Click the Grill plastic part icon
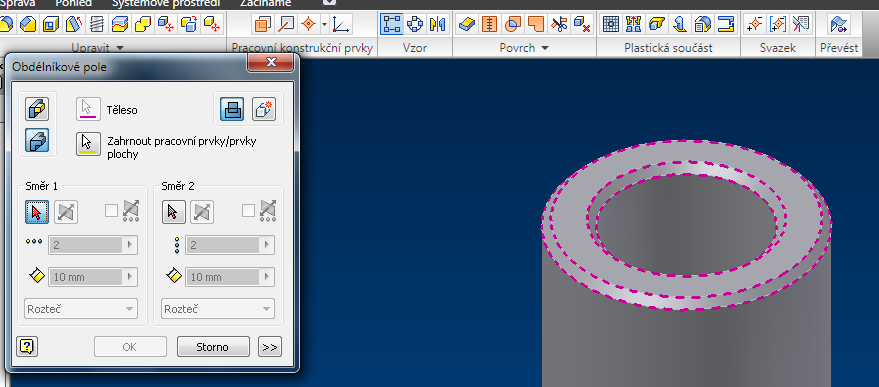The image size is (879, 387). tap(610, 25)
